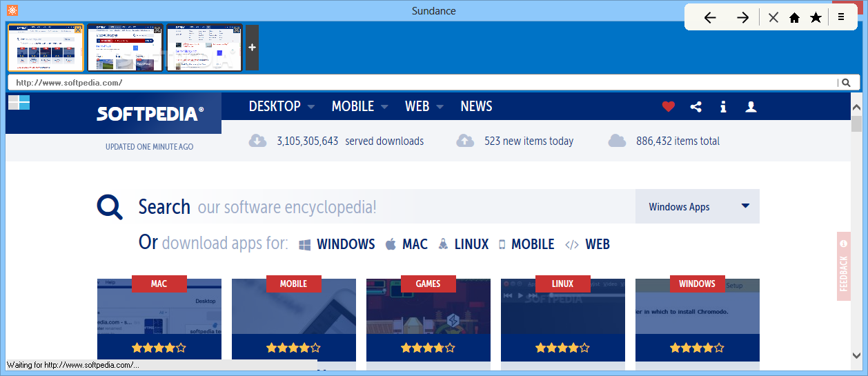868x376 pixels.
Task: Click the star rating on the GAMES card
Action: tap(428, 348)
